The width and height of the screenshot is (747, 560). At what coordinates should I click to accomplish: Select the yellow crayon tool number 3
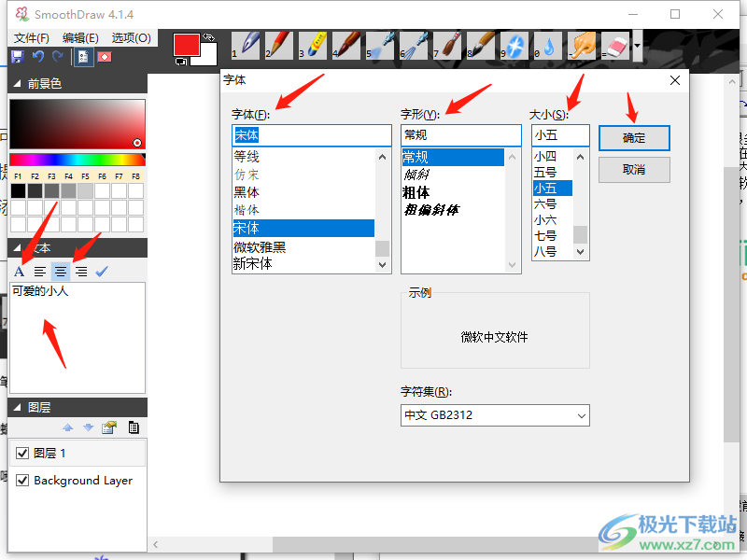click(x=313, y=46)
